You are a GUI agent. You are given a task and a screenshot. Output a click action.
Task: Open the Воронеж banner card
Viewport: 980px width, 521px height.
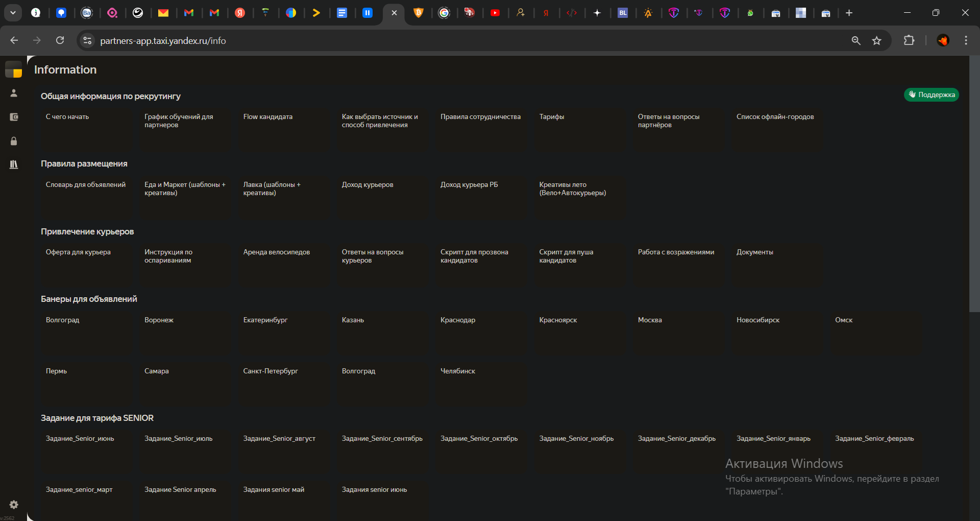(x=185, y=333)
